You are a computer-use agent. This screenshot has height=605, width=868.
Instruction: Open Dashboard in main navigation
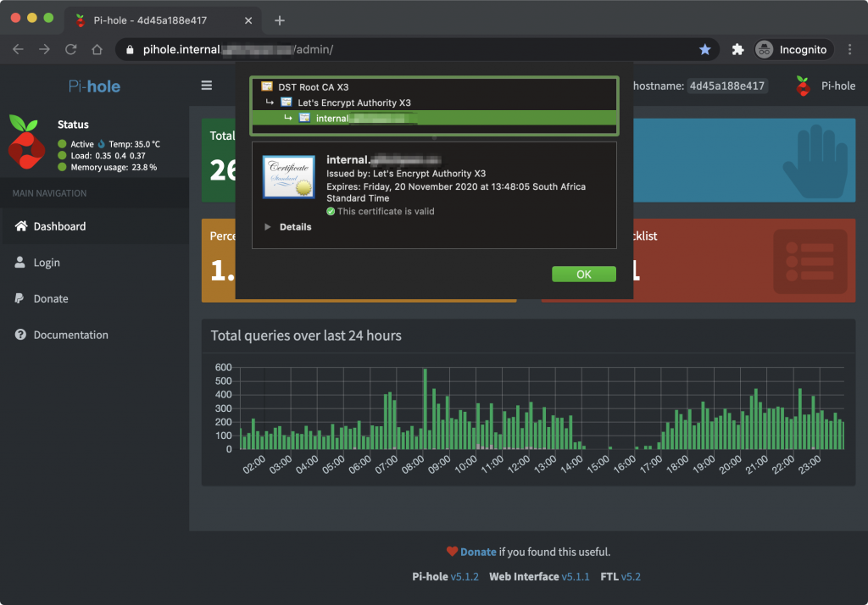[59, 226]
